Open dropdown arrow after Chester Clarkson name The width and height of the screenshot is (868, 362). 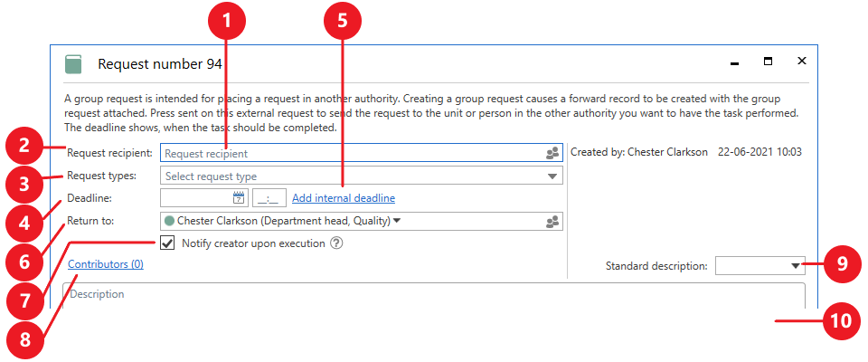[397, 221]
